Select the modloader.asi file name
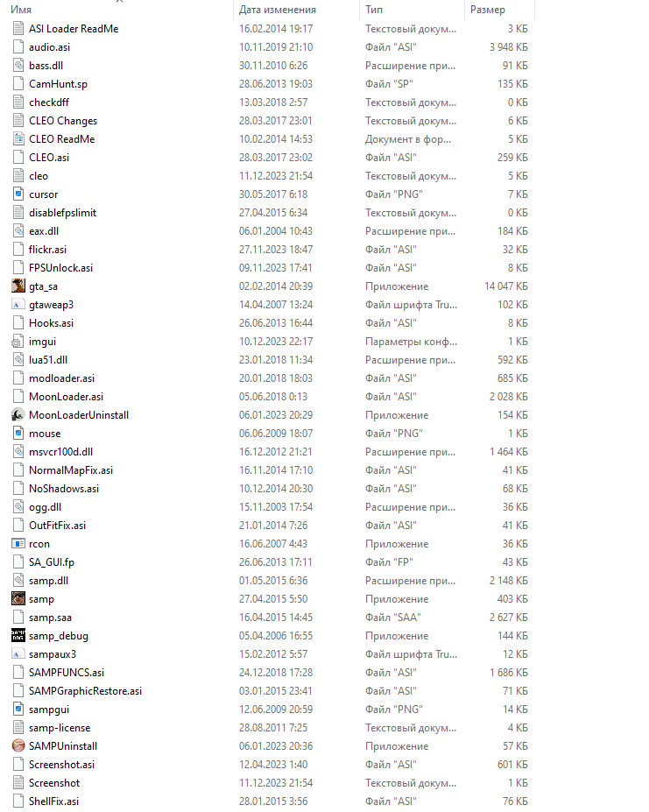649x812 pixels. coord(61,378)
